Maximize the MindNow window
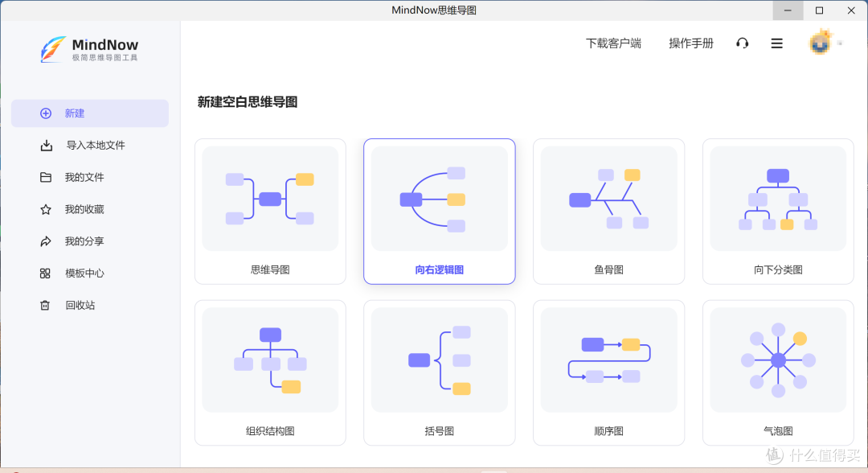The width and height of the screenshot is (868, 473). (x=819, y=10)
